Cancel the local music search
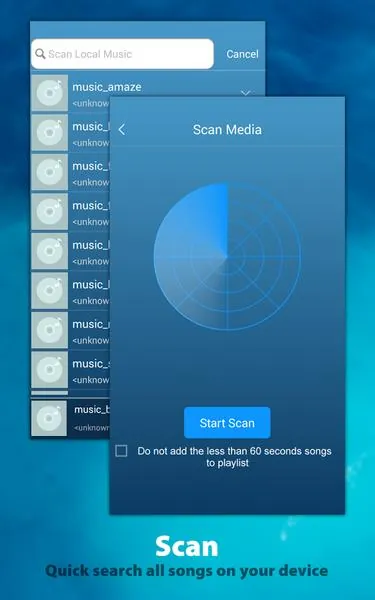This screenshot has width=375, height=600. click(242, 54)
